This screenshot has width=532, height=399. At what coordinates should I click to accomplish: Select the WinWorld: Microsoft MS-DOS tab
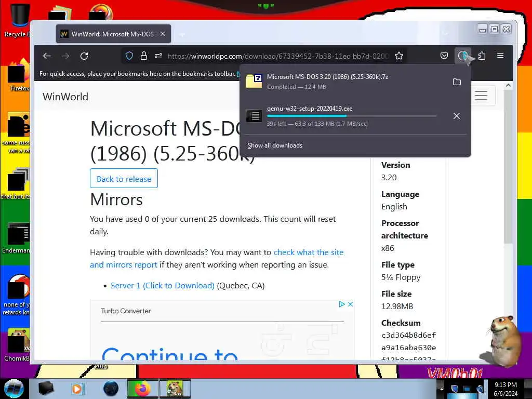point(113,34)
